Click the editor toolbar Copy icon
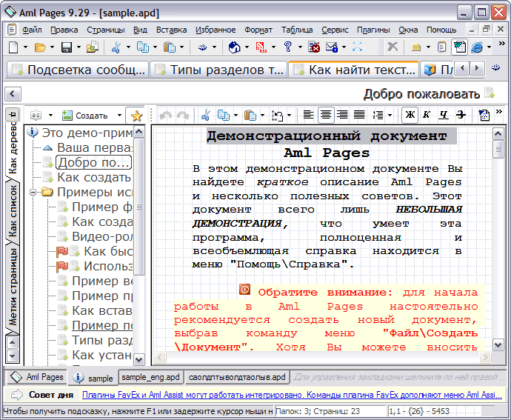Screen dimensions: 511x420 point(224,115)
